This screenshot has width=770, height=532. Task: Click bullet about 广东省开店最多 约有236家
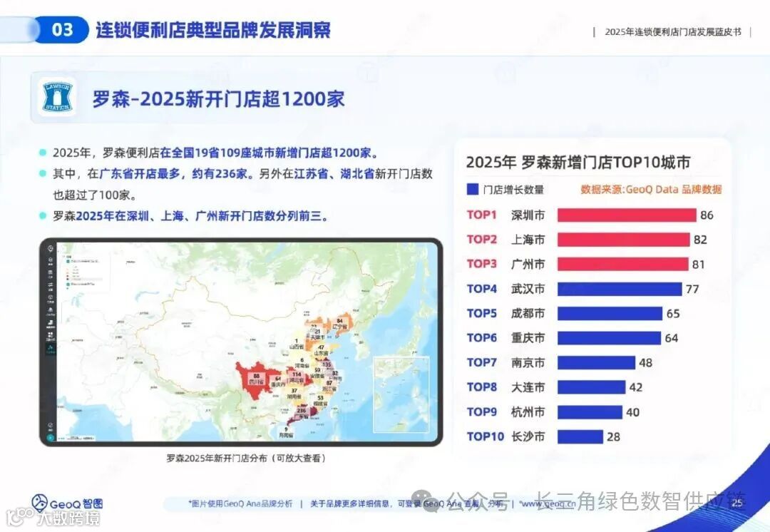coord(242,184)
